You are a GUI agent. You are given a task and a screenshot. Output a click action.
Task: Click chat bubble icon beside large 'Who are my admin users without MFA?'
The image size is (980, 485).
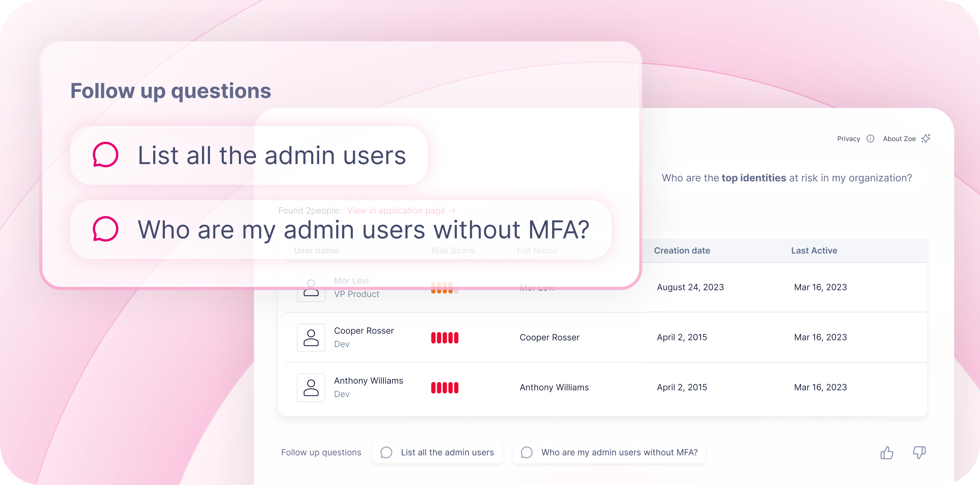pos(105,229)
